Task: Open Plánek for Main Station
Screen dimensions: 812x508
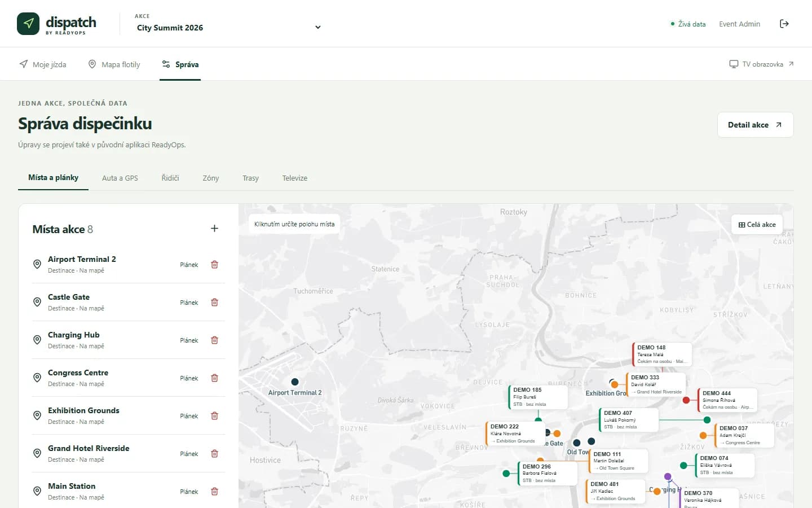Action: tap(189, 492)
